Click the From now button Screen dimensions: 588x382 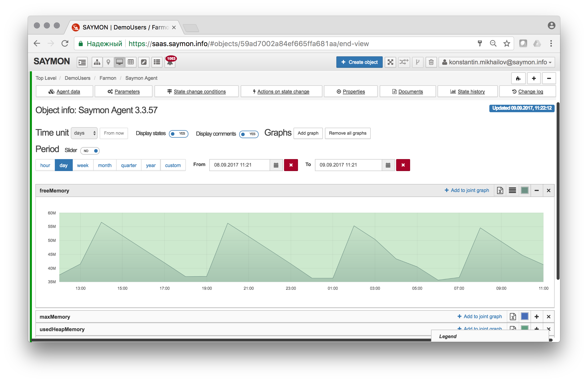point(114,133)
